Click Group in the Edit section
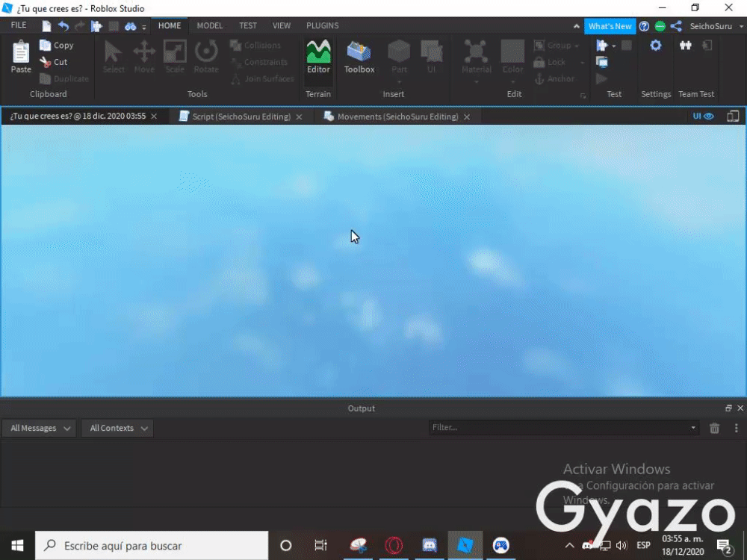This screenshot has width=747, height=560. click(x=554, y=46)
